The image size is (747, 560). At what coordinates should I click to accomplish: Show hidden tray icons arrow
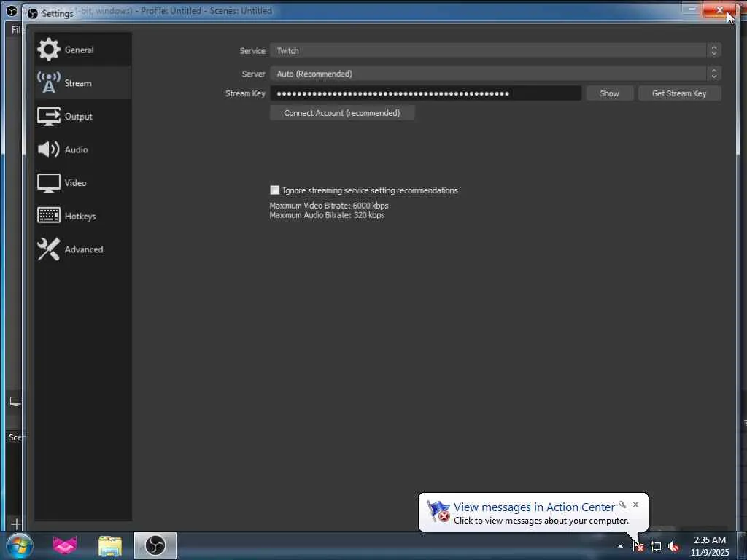(620, 546)
